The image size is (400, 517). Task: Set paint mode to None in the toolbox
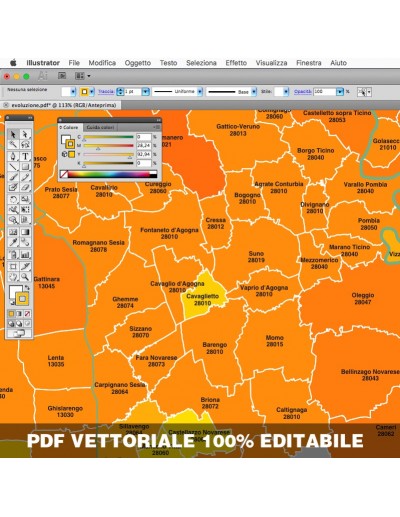27,314
